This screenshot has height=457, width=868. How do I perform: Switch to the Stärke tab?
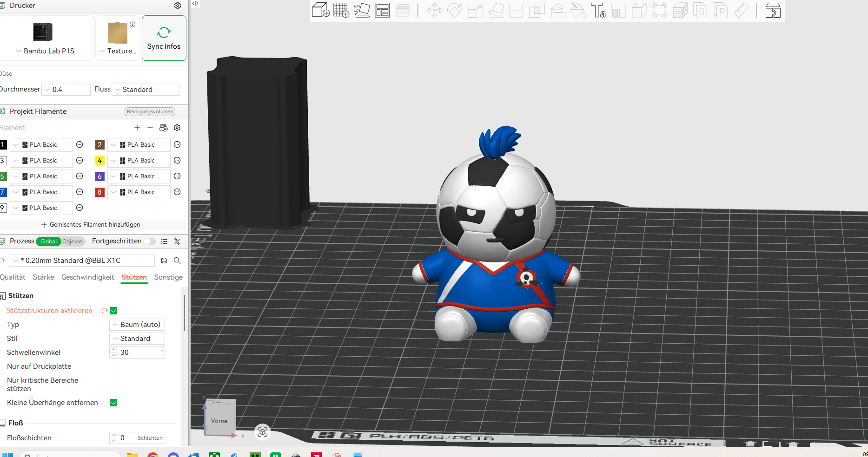tap(43, 277)
